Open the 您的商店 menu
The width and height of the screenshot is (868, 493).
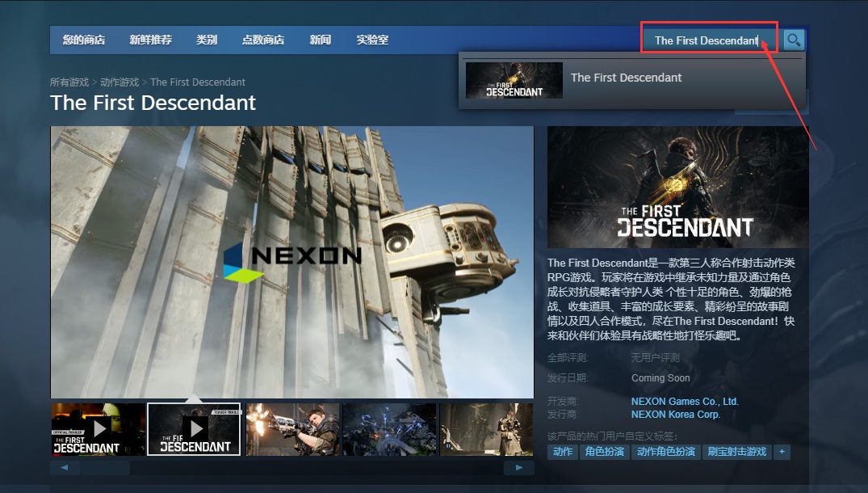tap(84, 40)
